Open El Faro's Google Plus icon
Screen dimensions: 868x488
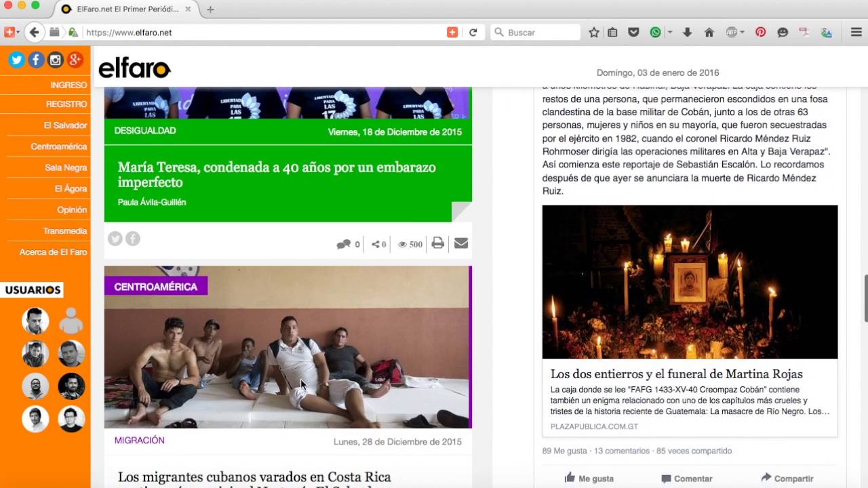[x=75, y=60]
